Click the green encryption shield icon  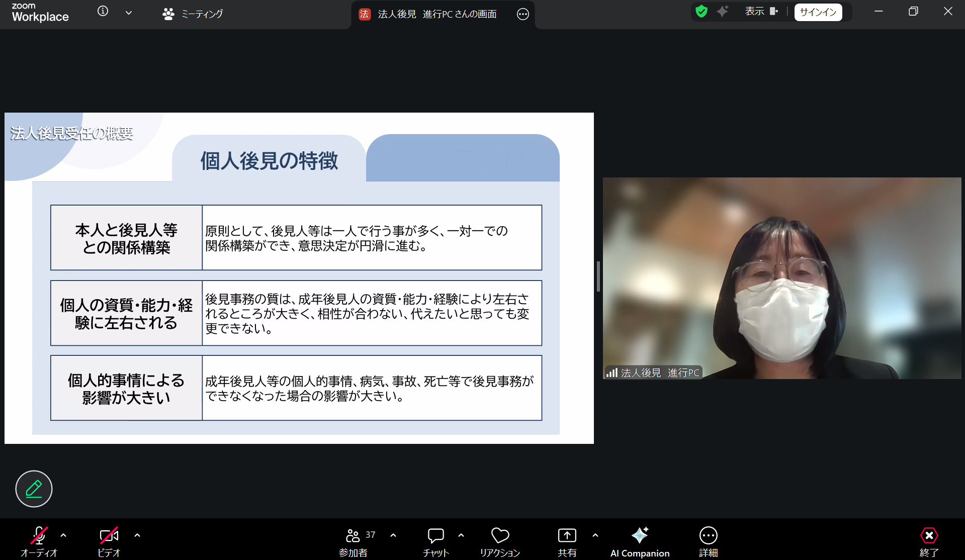701,12
